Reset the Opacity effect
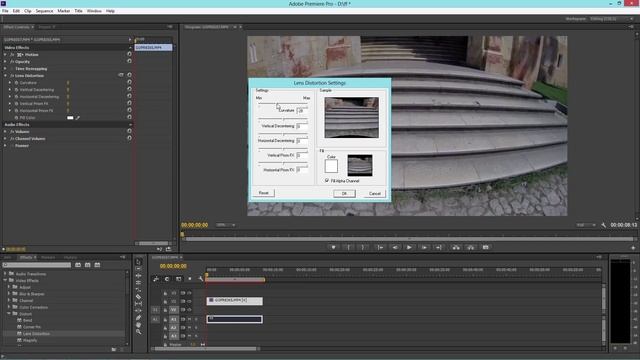640x360 pixels. 129,61
